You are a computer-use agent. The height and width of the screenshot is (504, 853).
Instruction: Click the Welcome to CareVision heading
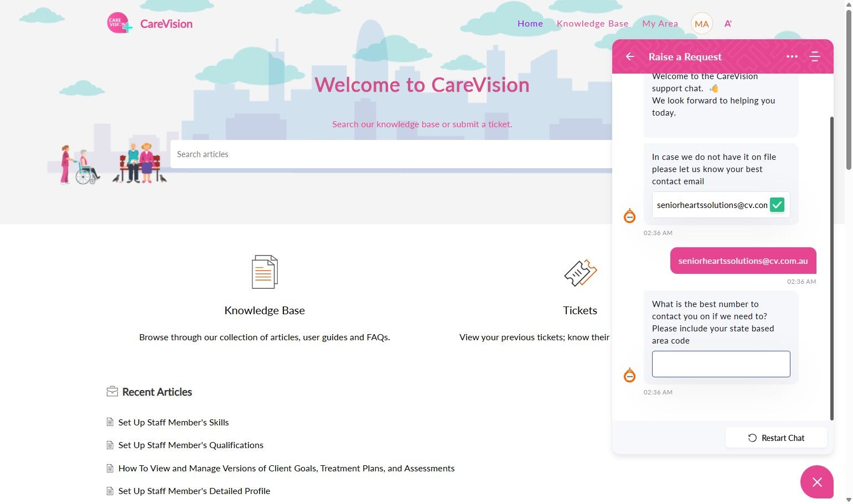422,85
